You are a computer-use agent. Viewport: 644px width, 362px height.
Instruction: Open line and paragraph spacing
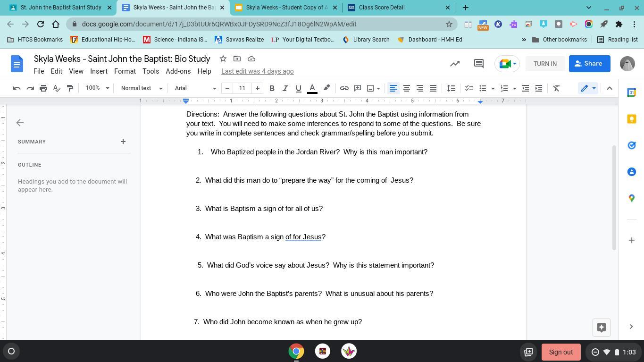pyautogui.click(x=452, y=88)
